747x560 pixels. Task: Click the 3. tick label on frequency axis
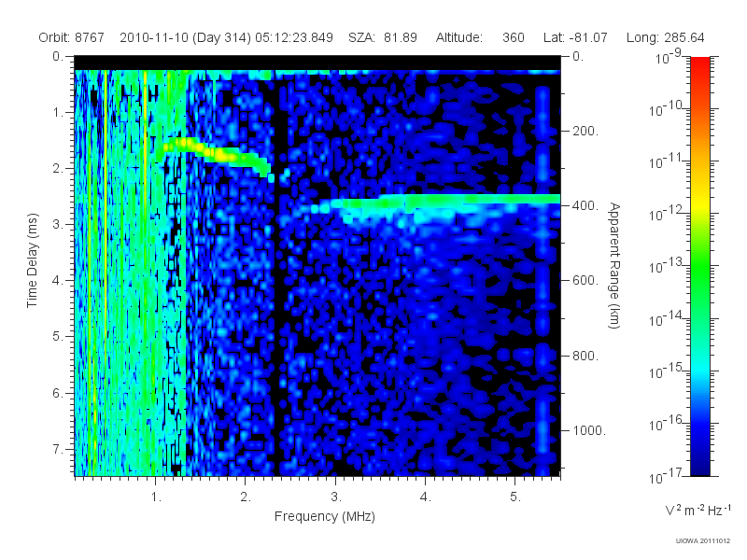click(336, 497)
